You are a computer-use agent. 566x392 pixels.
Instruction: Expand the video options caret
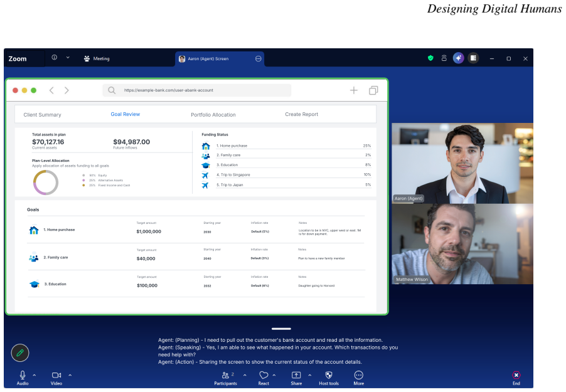click(70, 376)
